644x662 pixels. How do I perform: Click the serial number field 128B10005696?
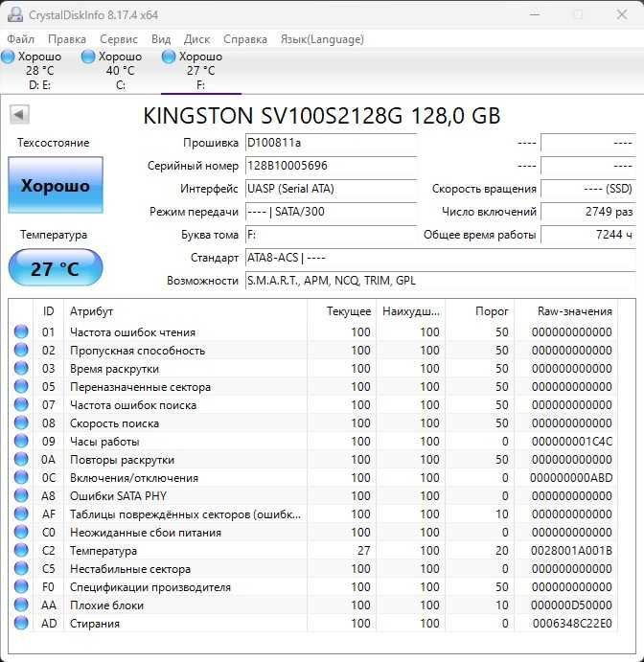(x=331, y=166)
